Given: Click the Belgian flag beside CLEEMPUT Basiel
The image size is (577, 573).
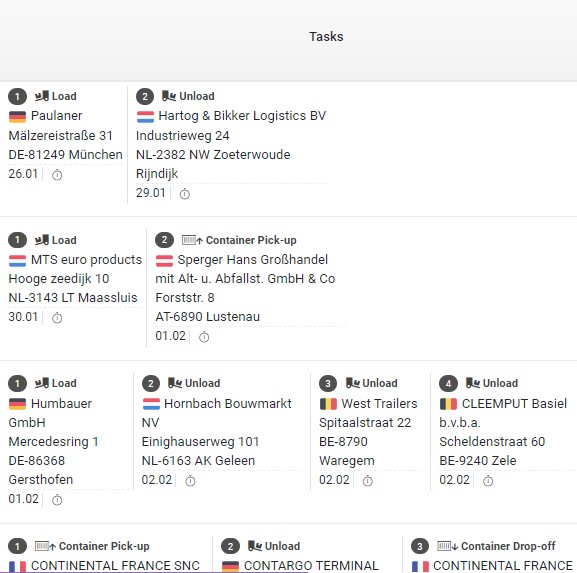Looking at the screenshot, I should click(449, 404).
